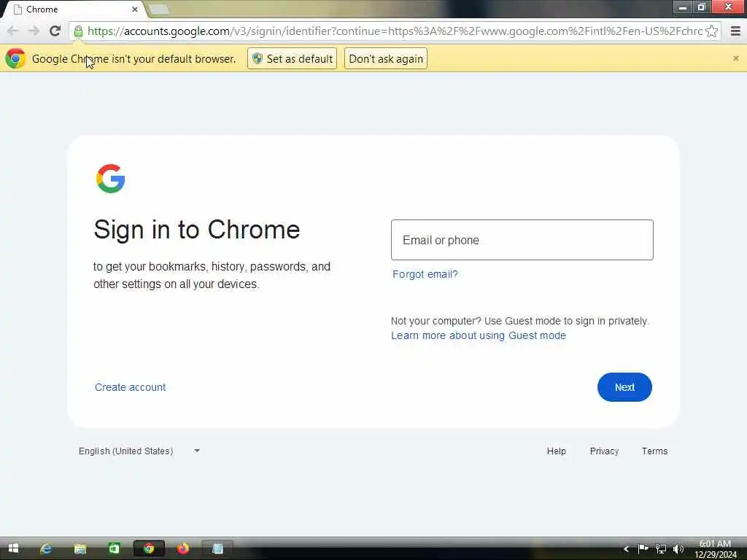
Task: Click the green padlock security icon
Action: (78, 31)
